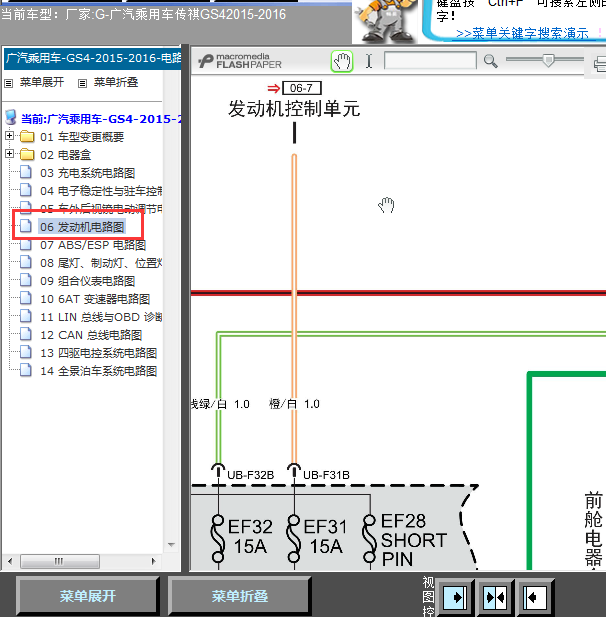
Task: Select the FlashPaper hand pan tool
Action: [342, 61]
